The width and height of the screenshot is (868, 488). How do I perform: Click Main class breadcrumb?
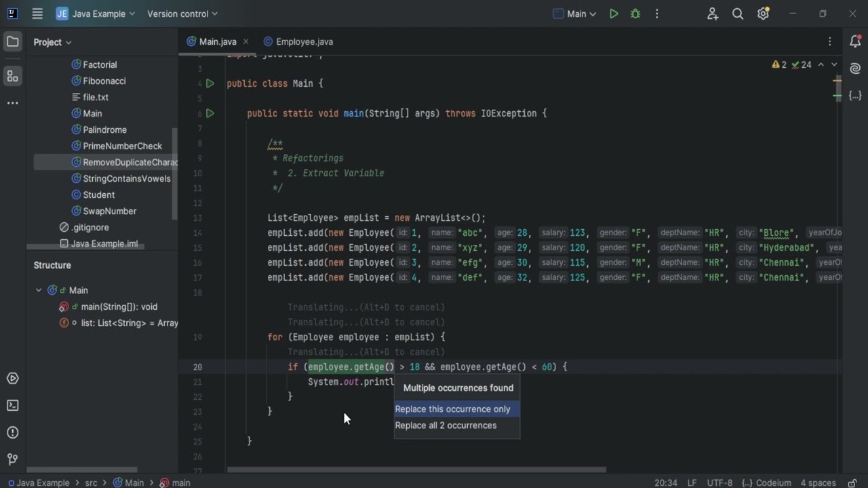point(129,483)
